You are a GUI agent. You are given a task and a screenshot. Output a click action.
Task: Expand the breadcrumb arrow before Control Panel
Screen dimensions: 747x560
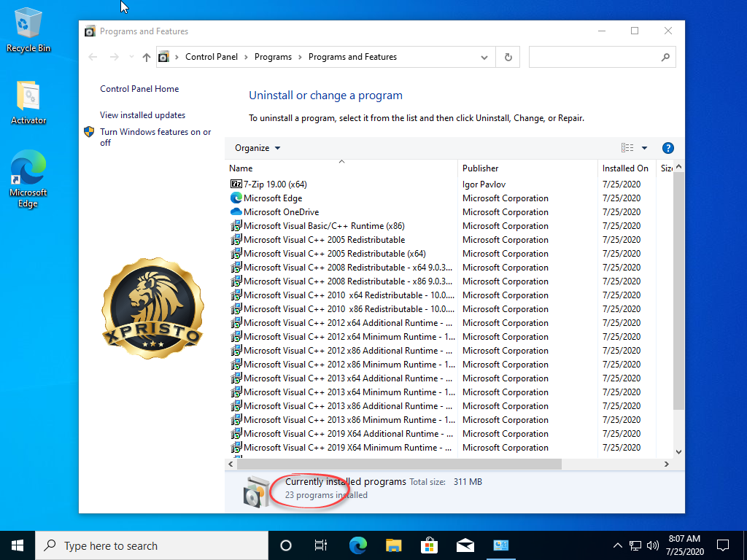(177, 57)
